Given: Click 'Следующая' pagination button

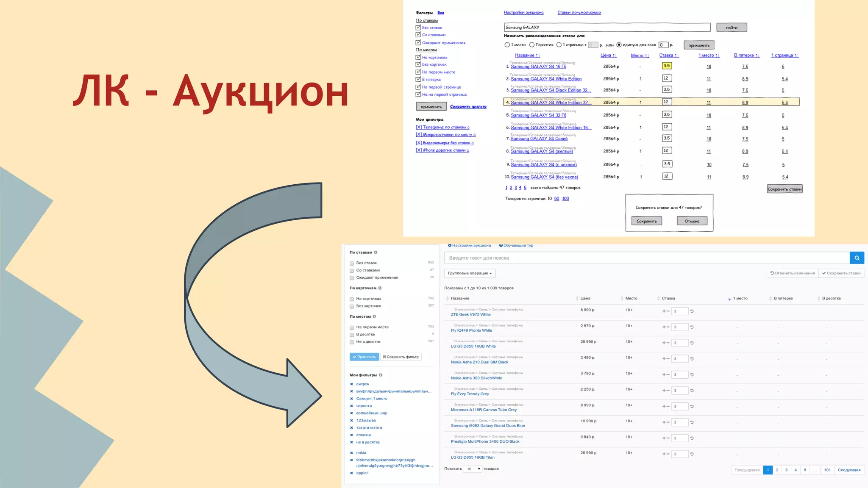Looking at the screenshot, I should coord(849,470).
